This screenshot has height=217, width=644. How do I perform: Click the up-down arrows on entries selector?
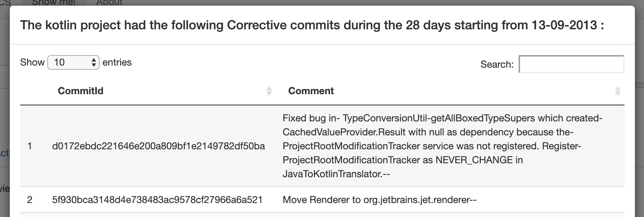(x=94, y=62)
